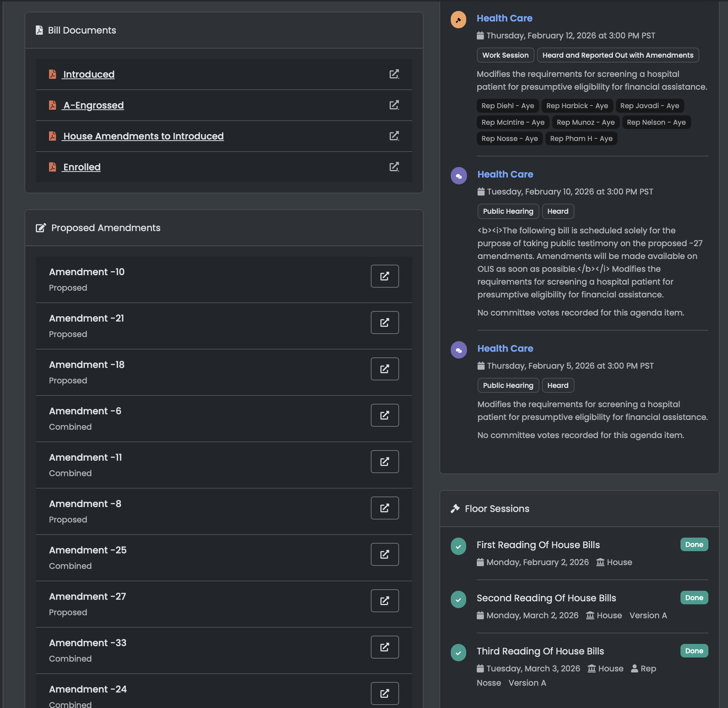Collapse the Floor Sessions section

point(496,509)
